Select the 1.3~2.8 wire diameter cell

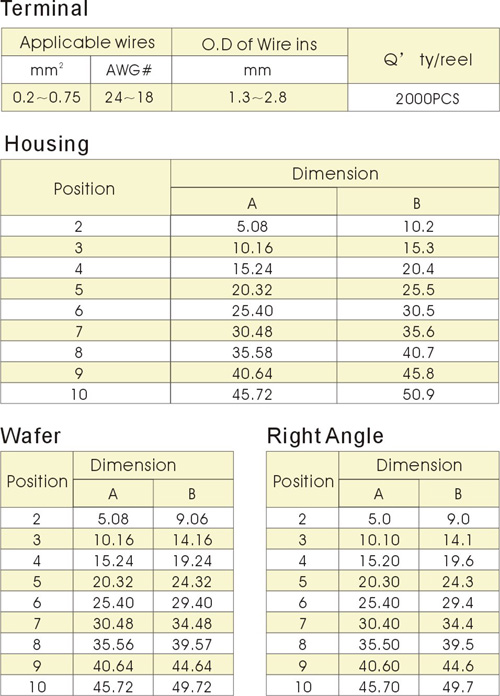259,97
